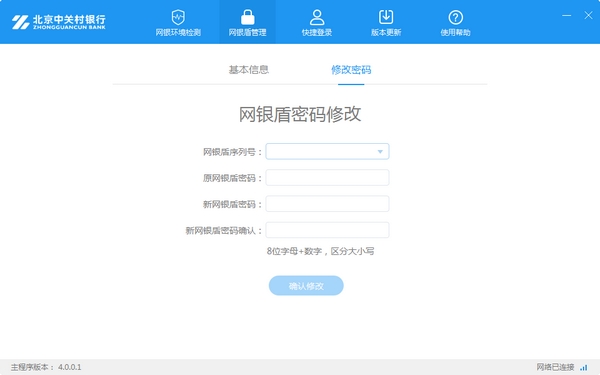Switch to 基本信息 tab
Image resolution: width=600 pixels, height=375 pixels.
pyautogui.click(x=249, y=70)
